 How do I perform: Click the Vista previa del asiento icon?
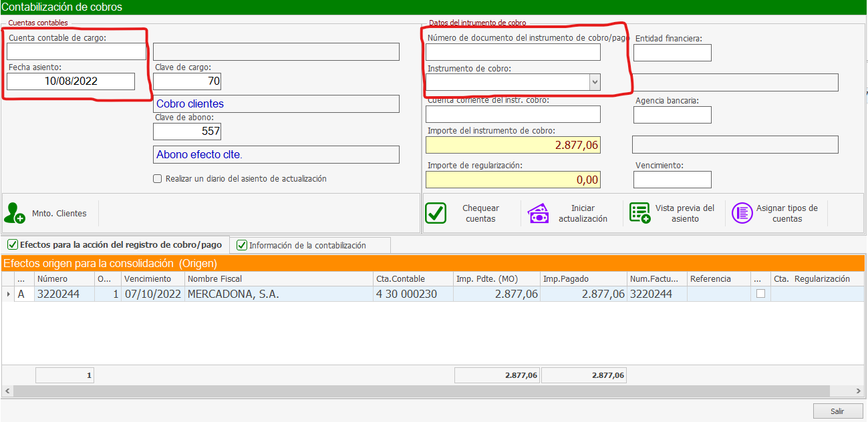pyautogui.click(x=640, y=213)
